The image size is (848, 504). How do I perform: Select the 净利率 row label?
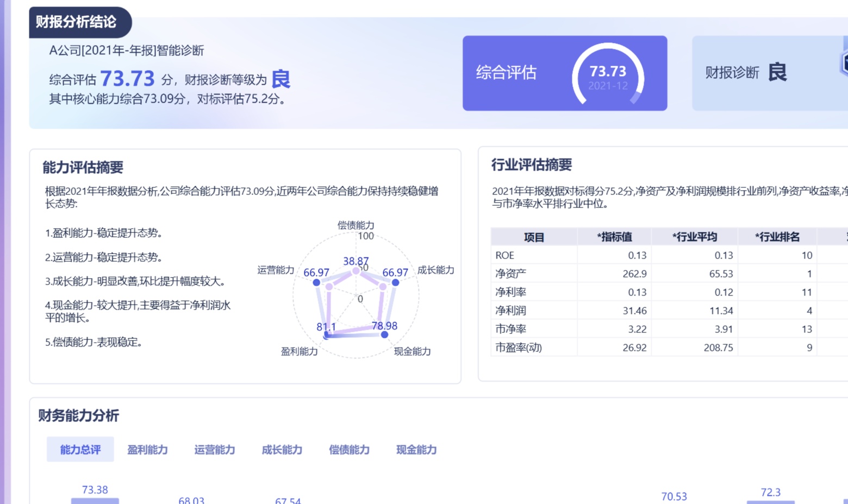tap(510, 292)
